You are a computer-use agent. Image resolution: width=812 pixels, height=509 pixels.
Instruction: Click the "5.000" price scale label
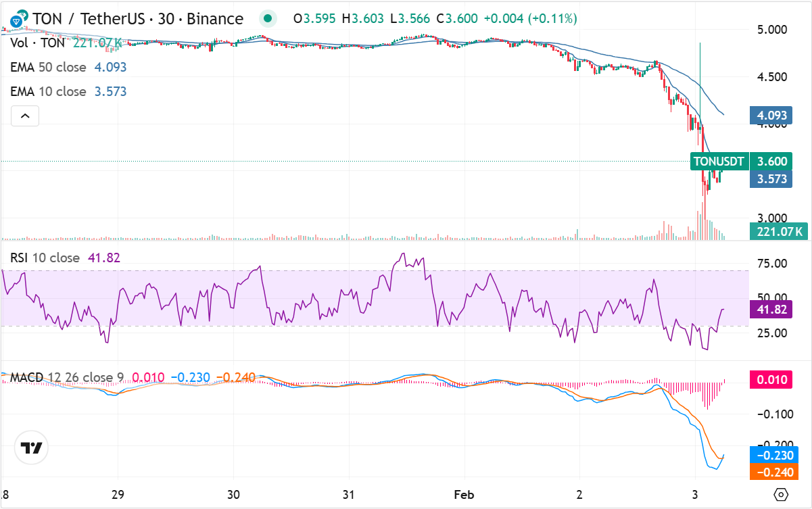(x=773, y=30)
